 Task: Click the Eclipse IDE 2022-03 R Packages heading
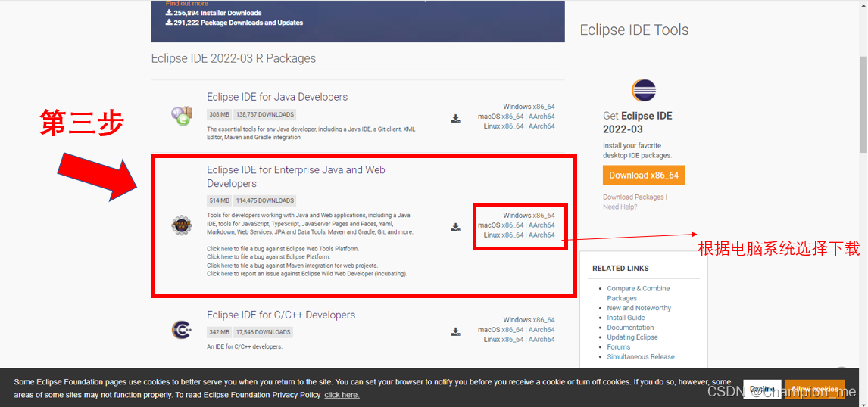point(233,58)
